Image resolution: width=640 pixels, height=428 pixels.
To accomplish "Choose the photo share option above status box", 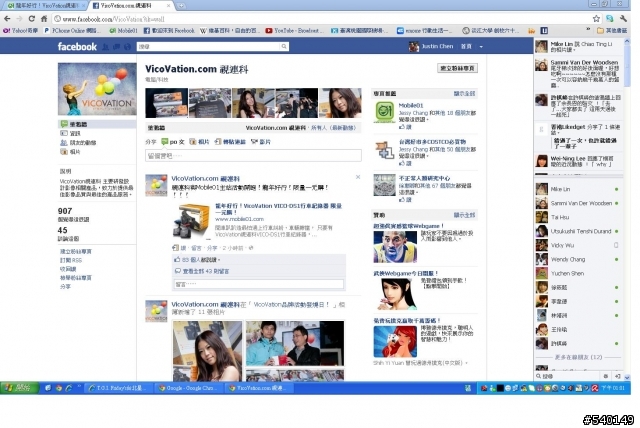I will [x=200, y=142].
